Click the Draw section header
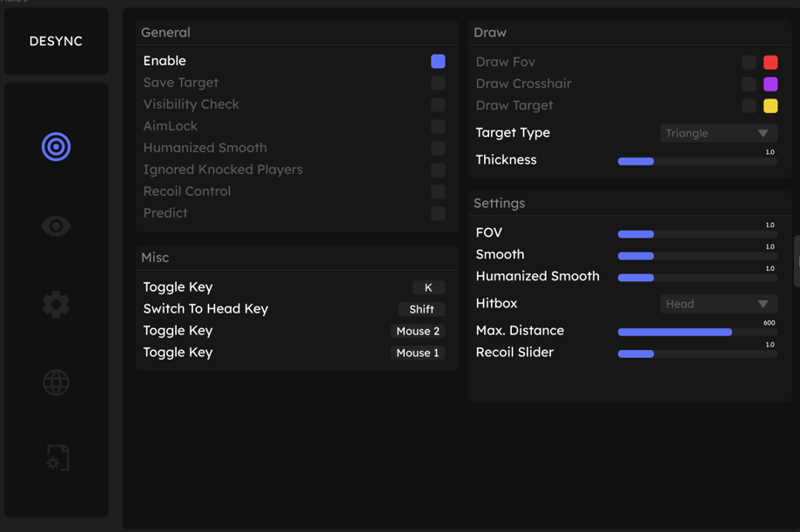Screen dimensions: 800x532 pos(490,32)
